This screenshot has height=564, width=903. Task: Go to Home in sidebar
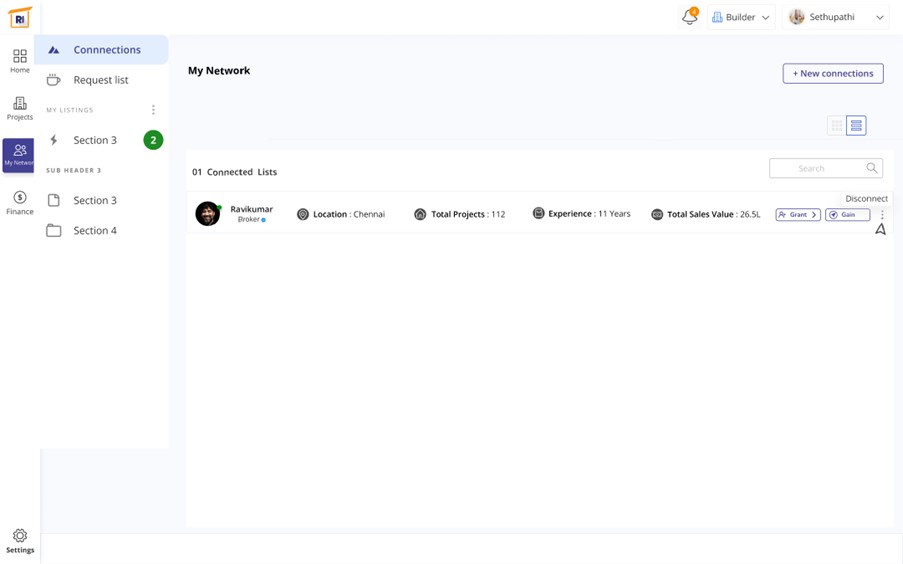tap(20, 61)
